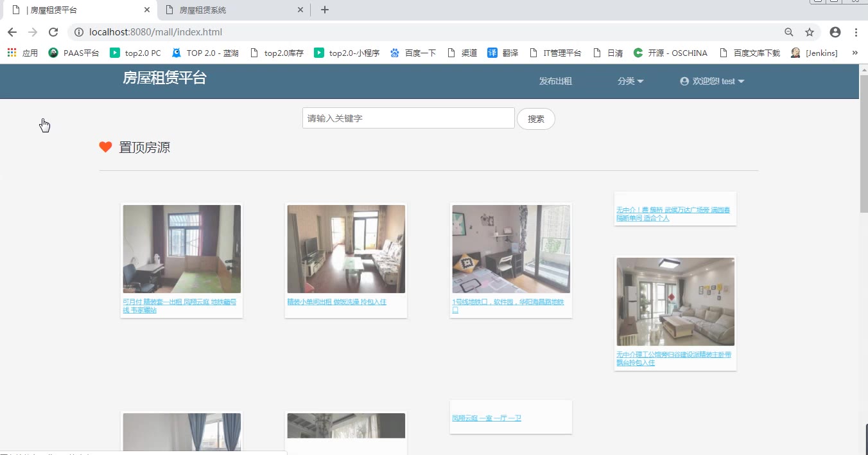Open the 日清 bookmark
Image resolution: width=868 pixels, height=455 pixels.
click(607, 53)
